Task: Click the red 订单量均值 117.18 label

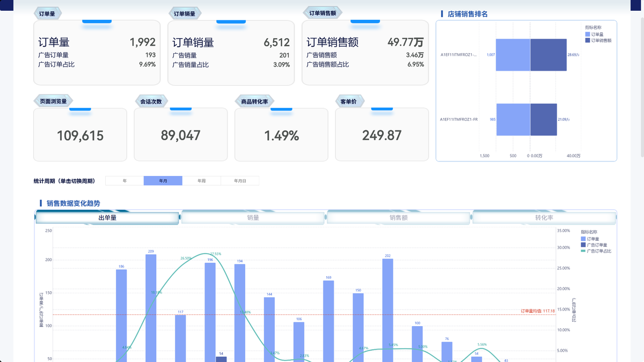Action: pyautogui.click(x=538, y=311)
